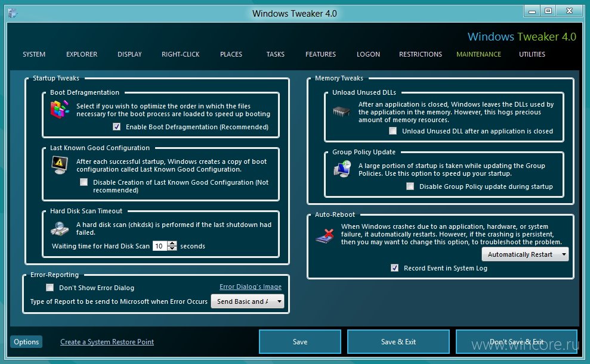This screenshot has height=364, width=590.
Task: Click 'Waiting time for Hard Disk Scan' label
Action: pos(101,246)
